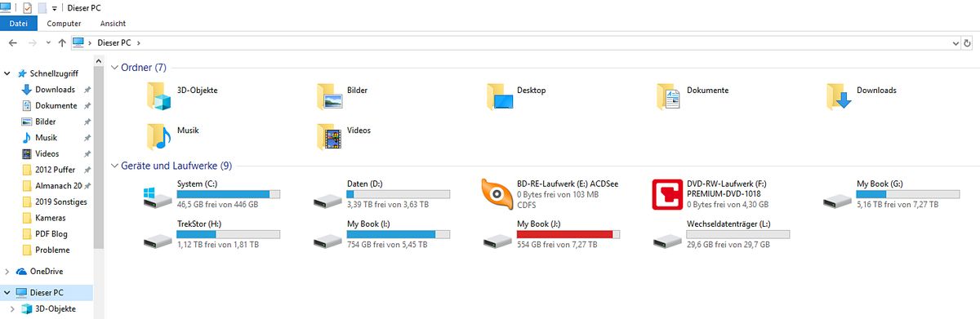Expand the 3D-Objekte tree node in sidebar
Image resolution: width=980 pixels, height=319 pixels.
pyautogui.click(x=13, y=309)
